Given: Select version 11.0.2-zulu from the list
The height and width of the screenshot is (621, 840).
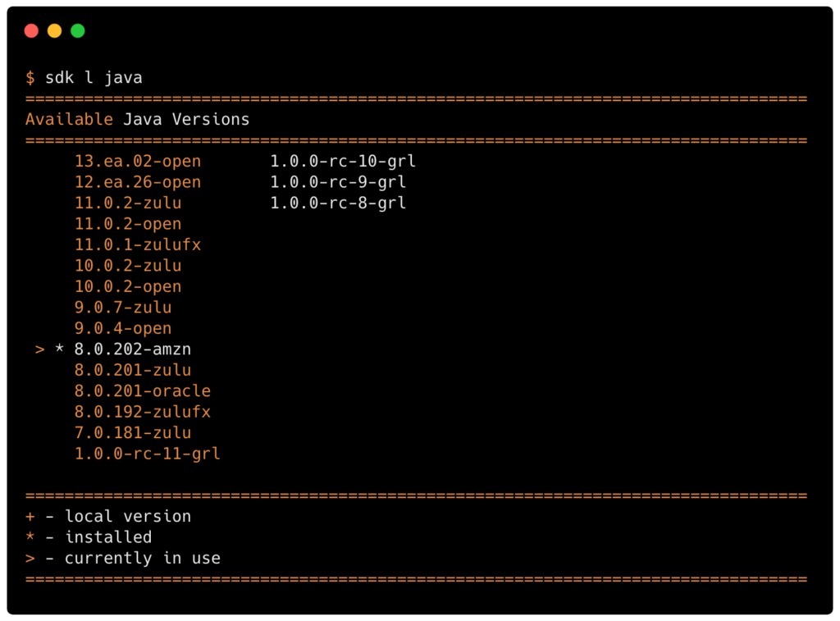Looking at the screenshot, I should point(127,203).
